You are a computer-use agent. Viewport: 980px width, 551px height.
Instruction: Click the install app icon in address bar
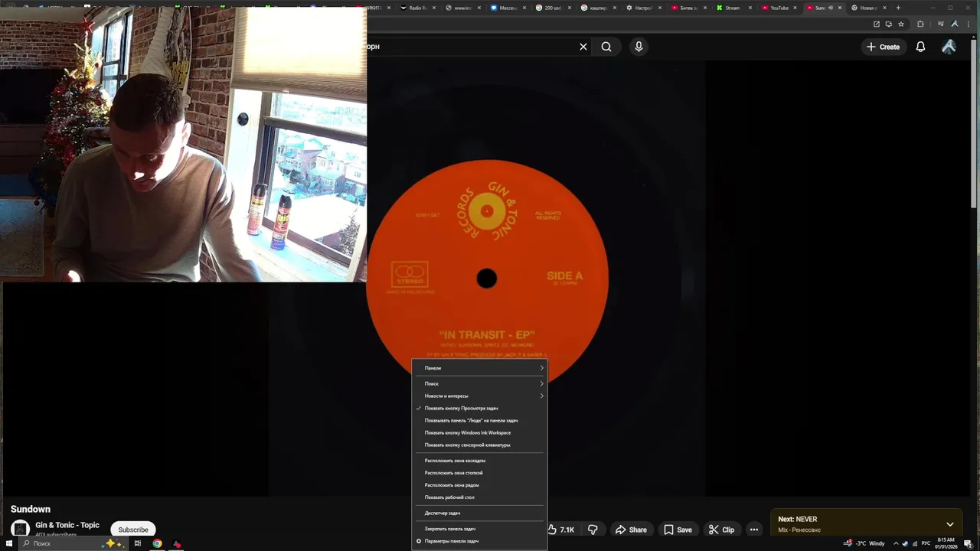[x=889, y=24]
